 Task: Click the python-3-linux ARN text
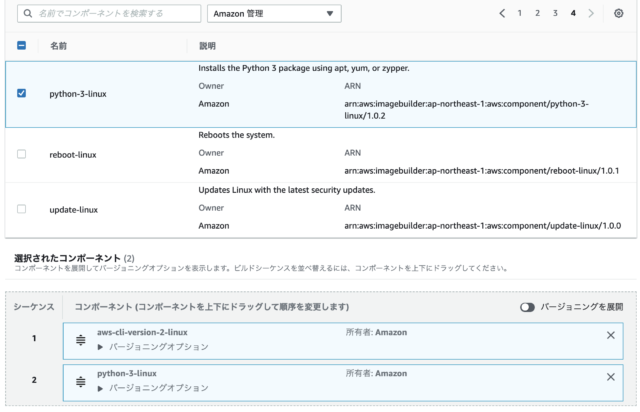466,110
